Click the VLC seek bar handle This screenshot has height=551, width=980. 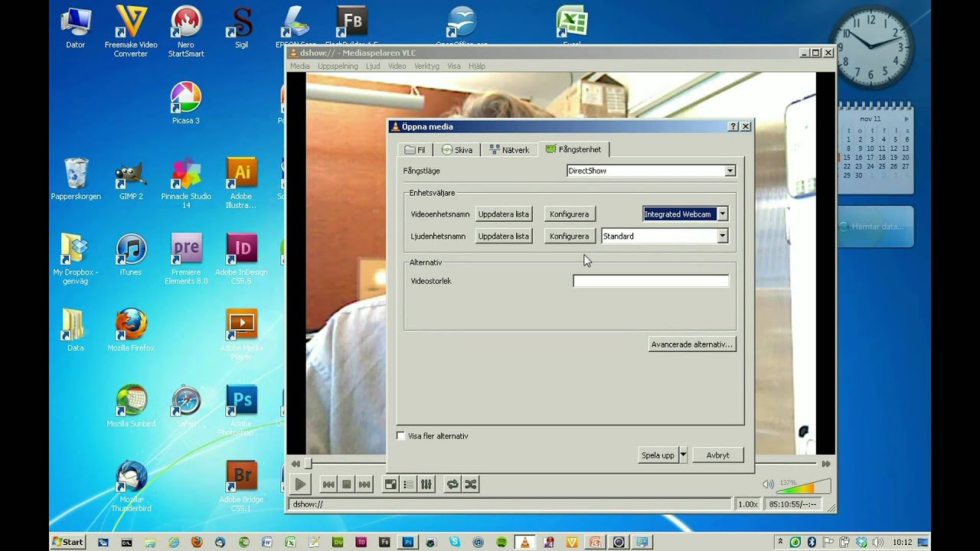coord(308,464)
